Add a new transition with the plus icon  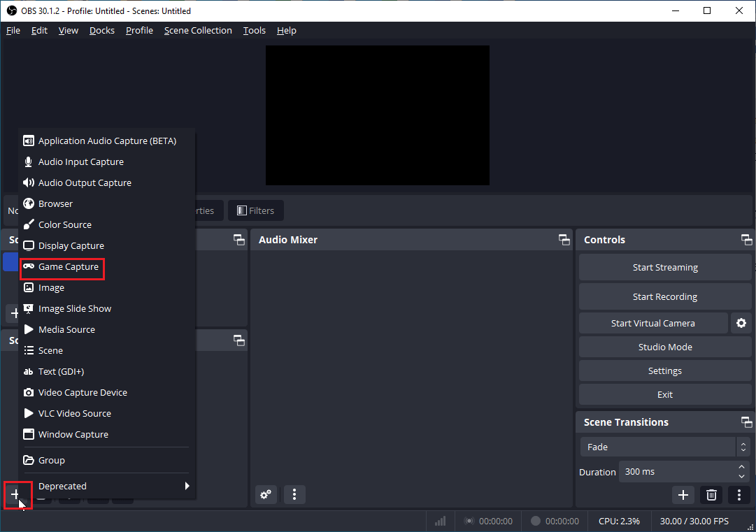683,495
